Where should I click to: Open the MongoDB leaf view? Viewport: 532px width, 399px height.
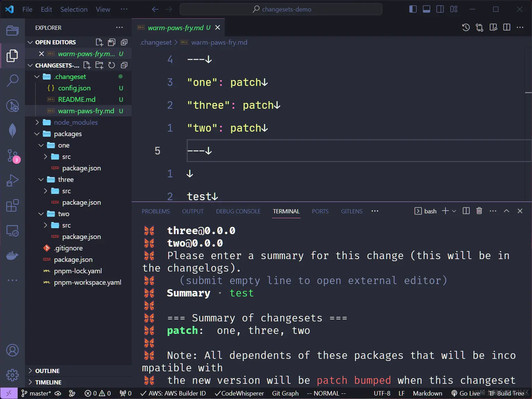[12, 130]
